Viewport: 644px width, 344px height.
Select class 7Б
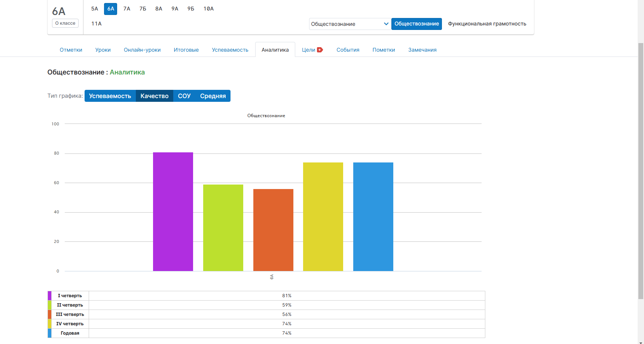143,9
